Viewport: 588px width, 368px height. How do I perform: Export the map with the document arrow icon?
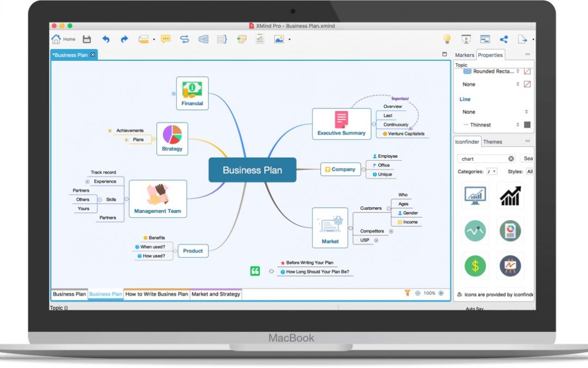click(522, 39)
